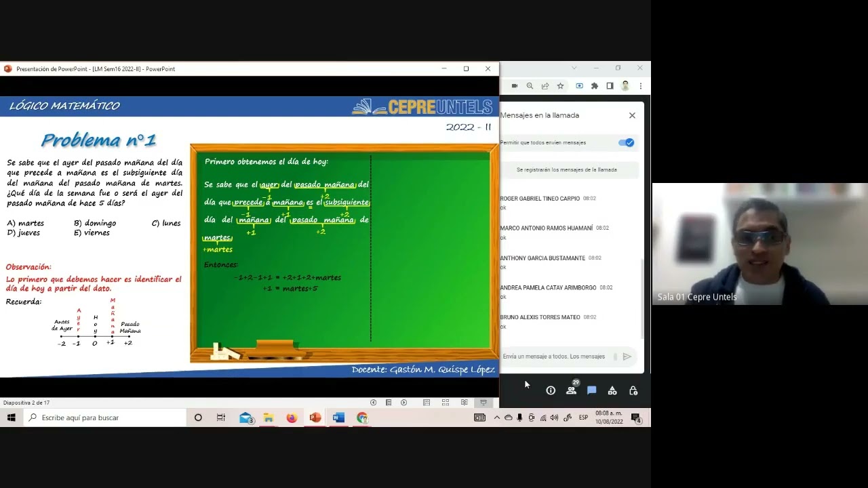The image size is (868, 488).
Task: Open Chrome profile avatar
Action: click(x=625, y=86)
